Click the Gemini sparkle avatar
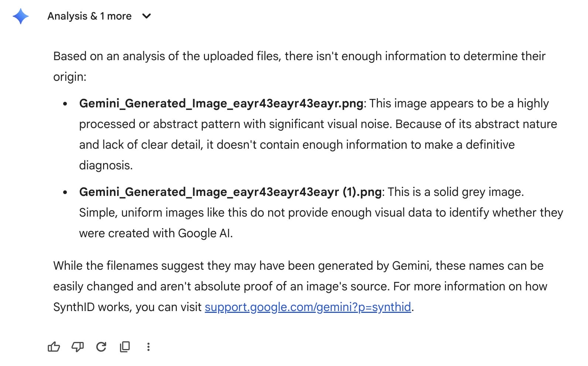The image size is (588, 366). (21, 15)
